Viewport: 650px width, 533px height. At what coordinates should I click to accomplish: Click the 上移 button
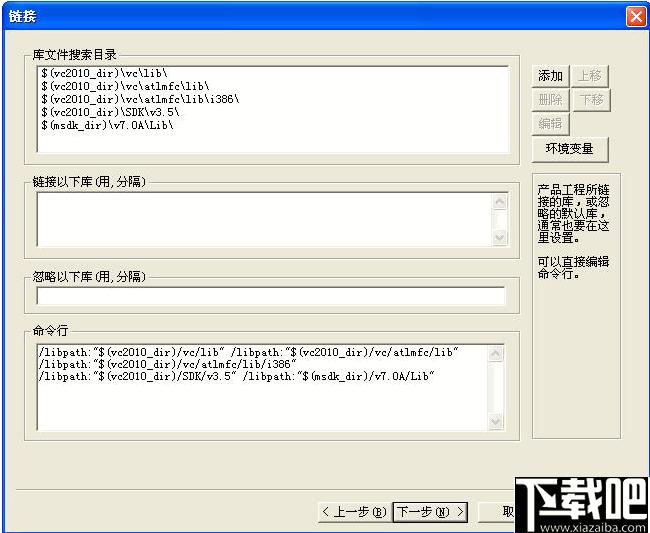[590, 76]
